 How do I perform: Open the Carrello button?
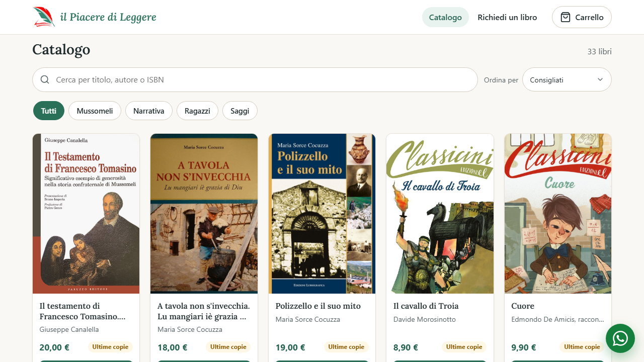point(582,17)
